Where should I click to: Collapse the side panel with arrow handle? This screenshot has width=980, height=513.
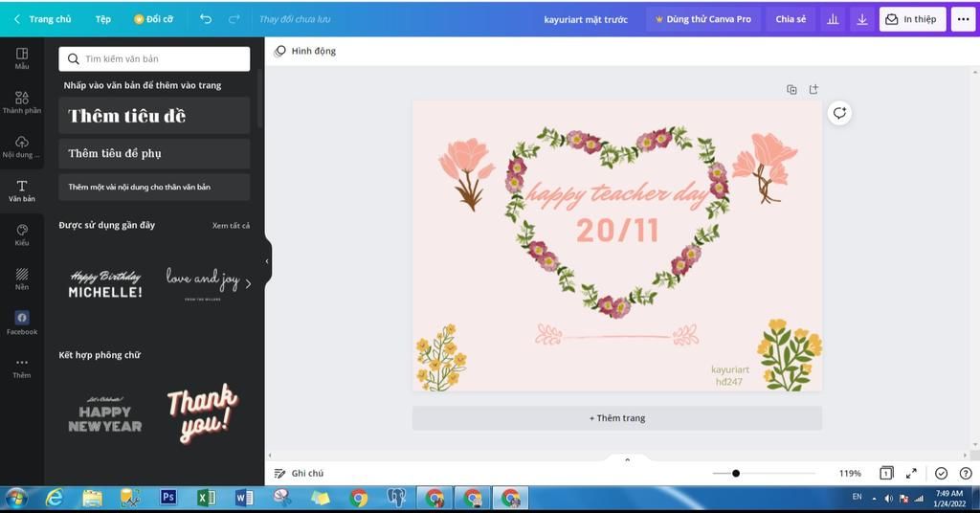[268, 261]
